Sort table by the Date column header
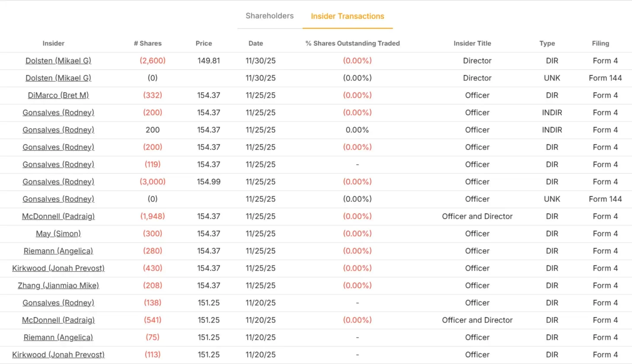This screenshot has height=364, width=632. click(x=255, y=43)
